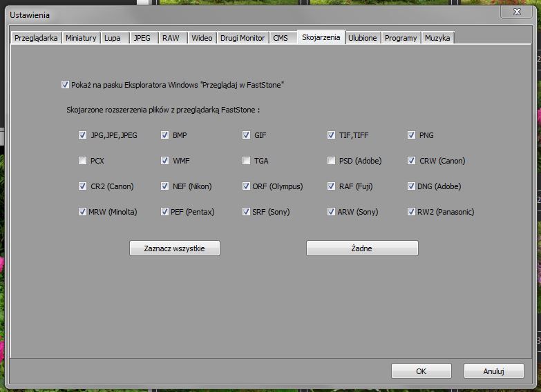Check the TGA file association
Image resolution: width=541 pixels, height=392 pixels.
(x=247, y=161)
